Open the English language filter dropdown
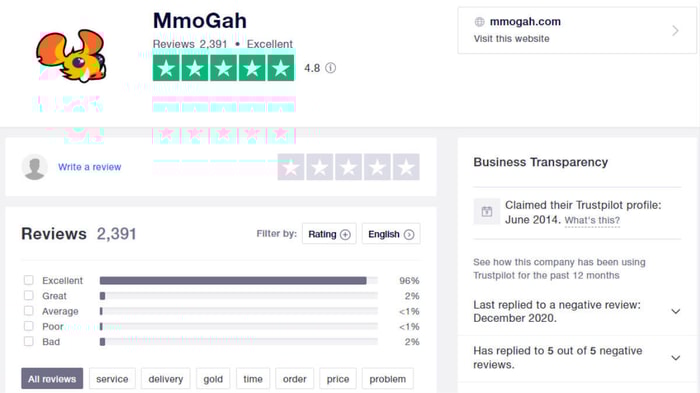The image size is (700, 393). (391, 234)
